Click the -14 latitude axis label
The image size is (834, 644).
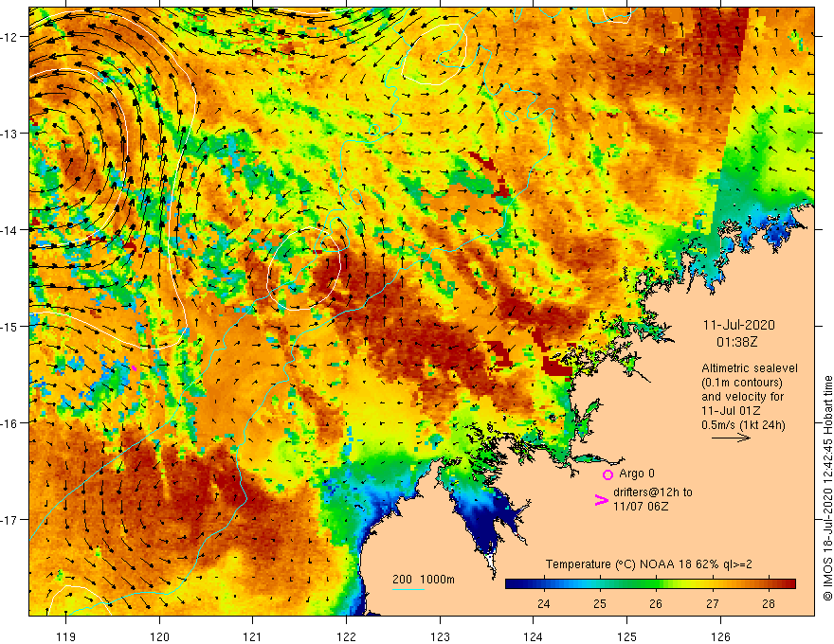[9, 230]
